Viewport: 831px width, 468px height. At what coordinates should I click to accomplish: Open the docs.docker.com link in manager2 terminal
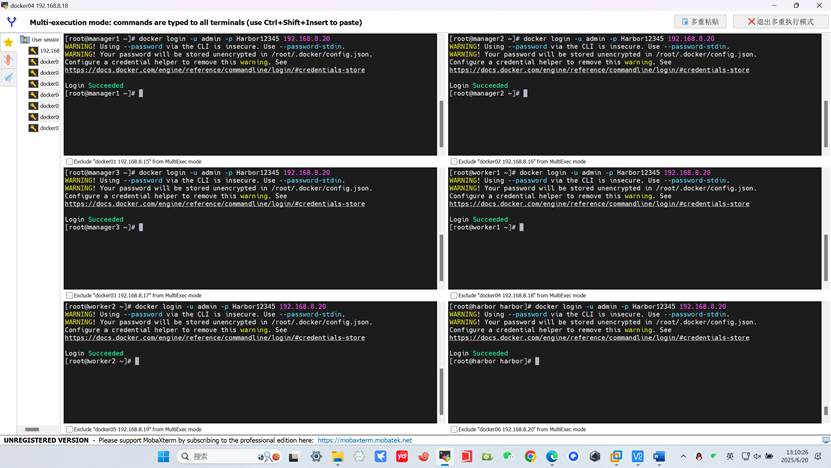pyautogui.click(x=599, y=70)
